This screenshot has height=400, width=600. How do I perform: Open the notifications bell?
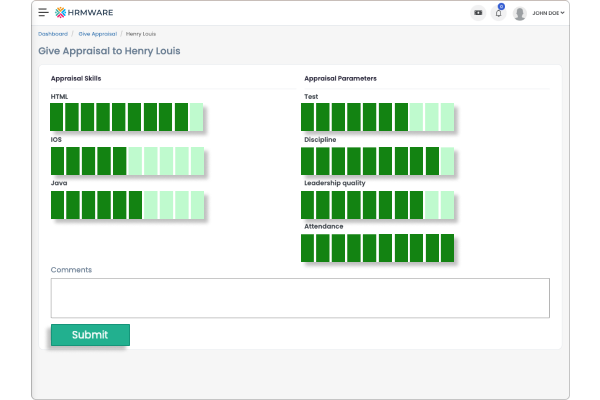[499, 13]
